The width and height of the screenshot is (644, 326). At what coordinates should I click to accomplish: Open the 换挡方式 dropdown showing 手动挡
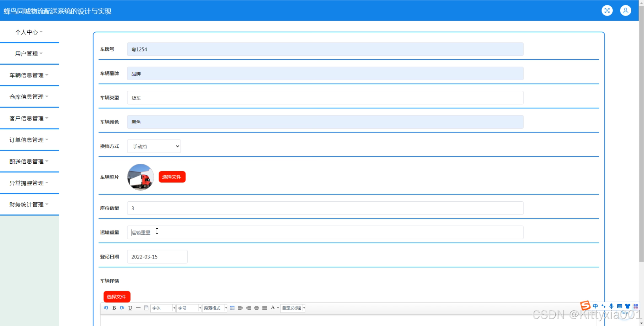point(154,146)
